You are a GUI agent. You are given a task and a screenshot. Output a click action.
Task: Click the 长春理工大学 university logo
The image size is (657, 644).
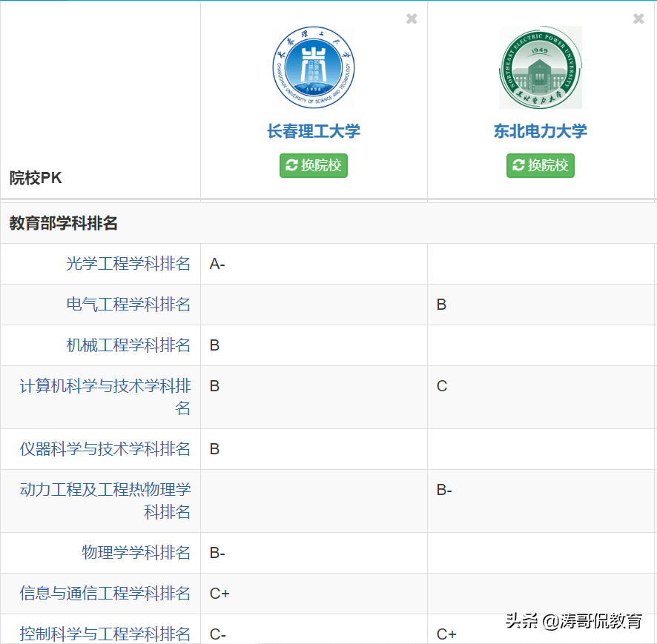[x=313, y=67]
